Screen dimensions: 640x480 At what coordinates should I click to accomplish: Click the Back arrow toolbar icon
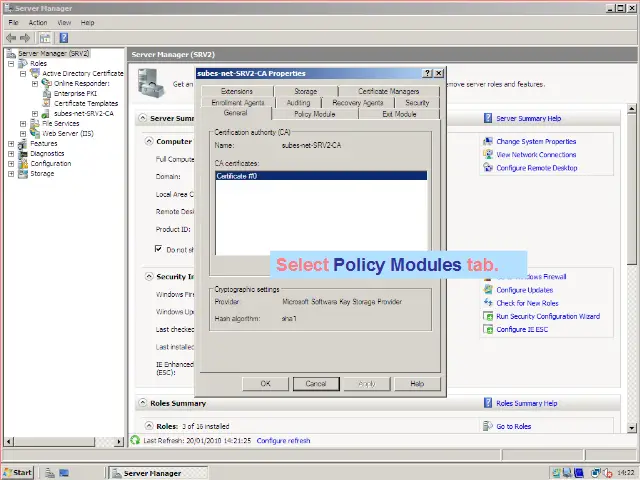coord(11,38)
